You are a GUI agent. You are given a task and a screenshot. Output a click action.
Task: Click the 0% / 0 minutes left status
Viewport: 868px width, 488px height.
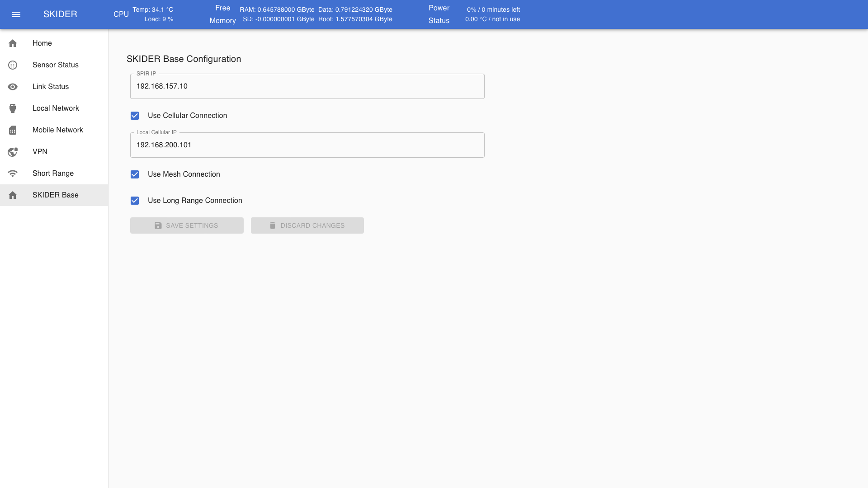click(x=493, y=9)
